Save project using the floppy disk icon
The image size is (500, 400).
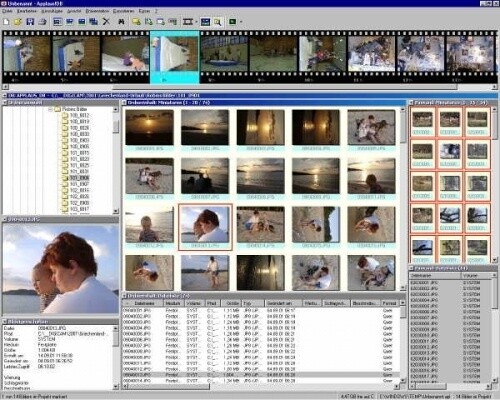(30, 22)
